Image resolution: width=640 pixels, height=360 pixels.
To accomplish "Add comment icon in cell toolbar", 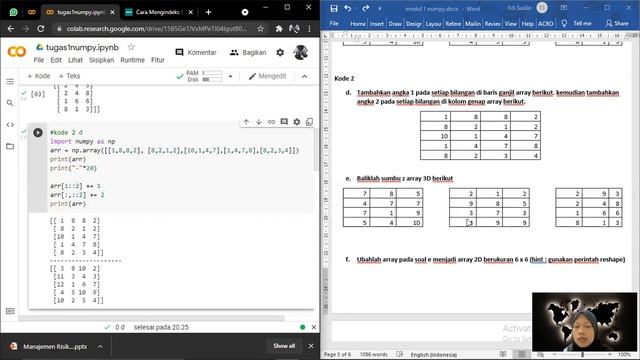I will (284, 122).
